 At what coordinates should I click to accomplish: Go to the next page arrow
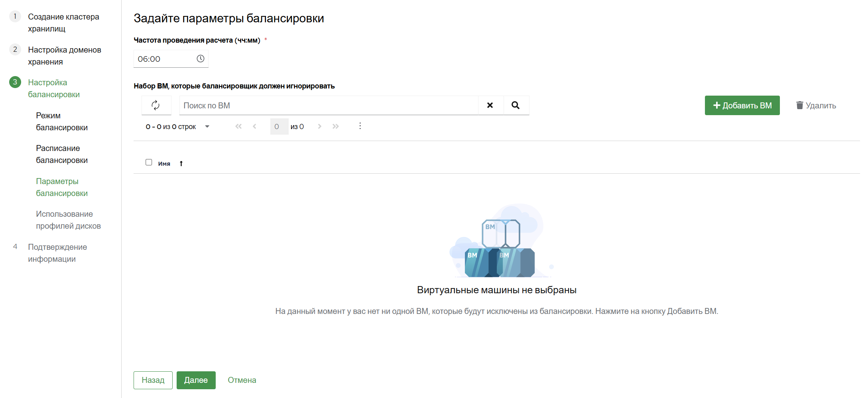319,126
